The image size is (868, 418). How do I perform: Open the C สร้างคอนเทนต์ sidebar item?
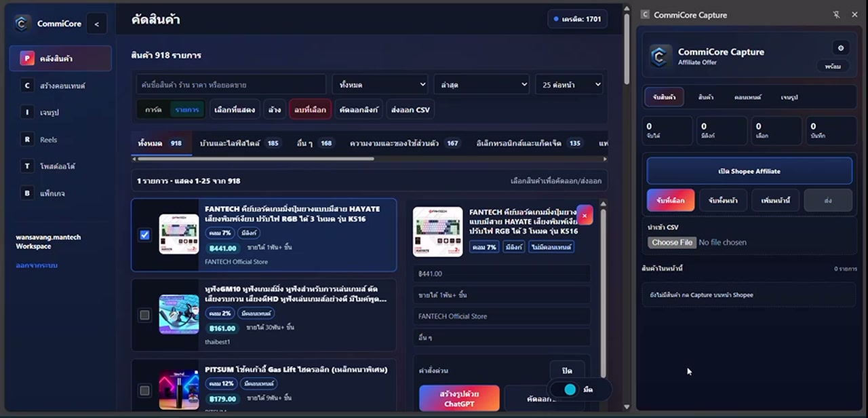coord(60,85)
